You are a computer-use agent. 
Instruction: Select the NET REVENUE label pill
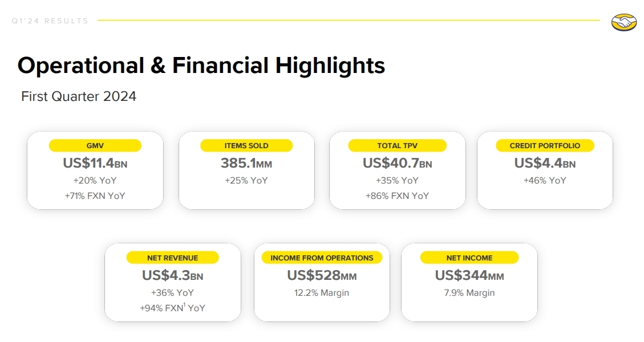[172, 258]
